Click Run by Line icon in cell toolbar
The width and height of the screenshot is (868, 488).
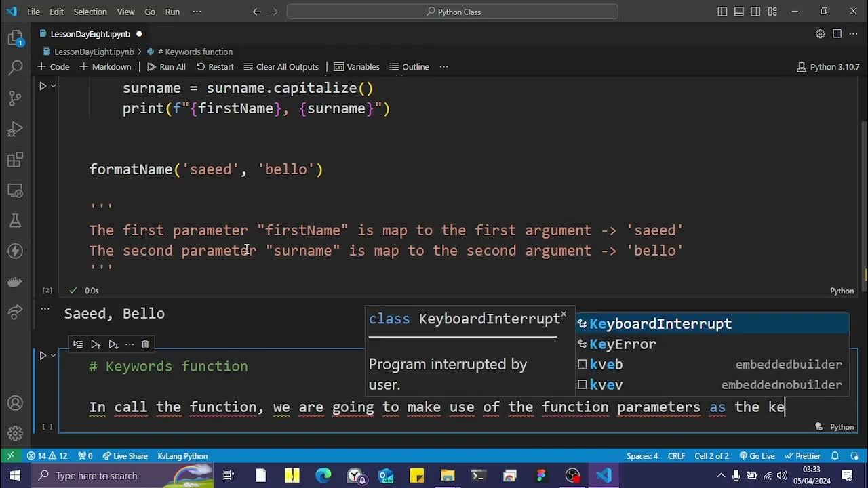click(x=78, y=344)
